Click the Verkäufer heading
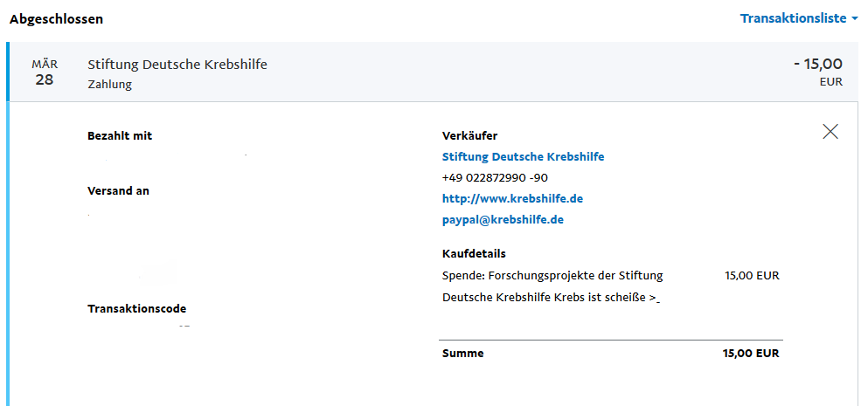This screenshot has height=406, width=868. click(x=470, y=135)
